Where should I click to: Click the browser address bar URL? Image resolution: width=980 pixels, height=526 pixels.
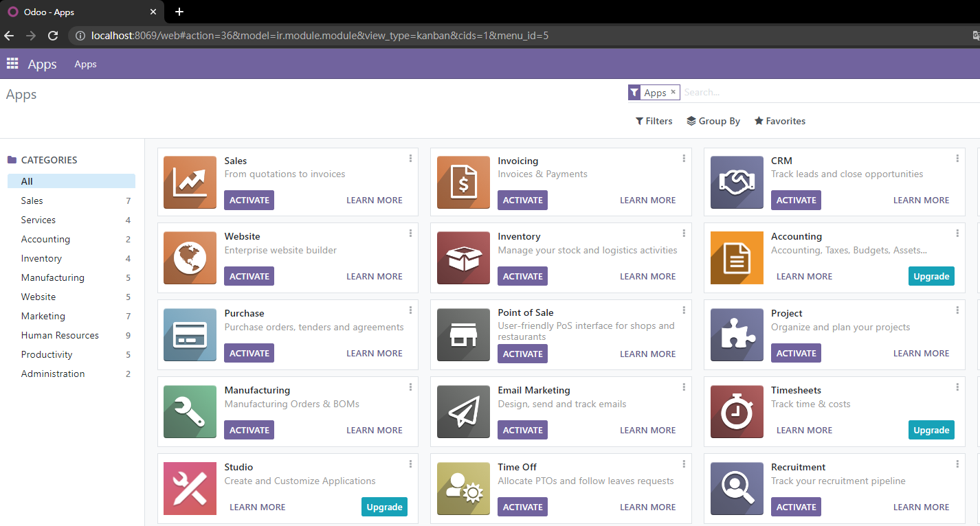coord(320,36)
